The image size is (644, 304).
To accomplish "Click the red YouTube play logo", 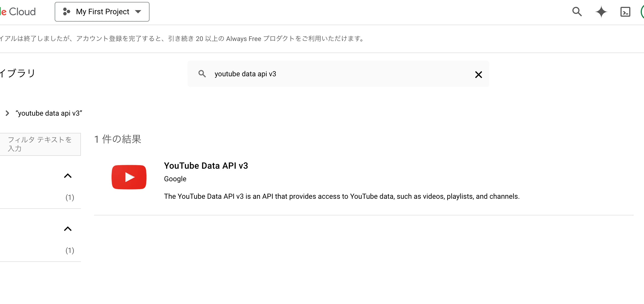I will pos(129,177).
